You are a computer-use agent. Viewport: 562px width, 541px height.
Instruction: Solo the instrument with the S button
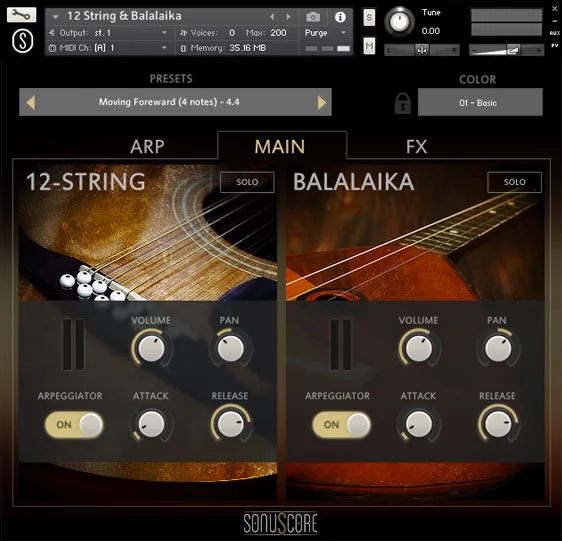(x=369, y=18)
